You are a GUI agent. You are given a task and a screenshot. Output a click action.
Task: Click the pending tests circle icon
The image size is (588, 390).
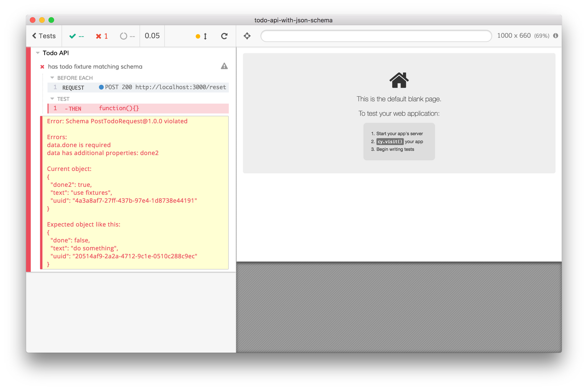[x=123, y=36]
